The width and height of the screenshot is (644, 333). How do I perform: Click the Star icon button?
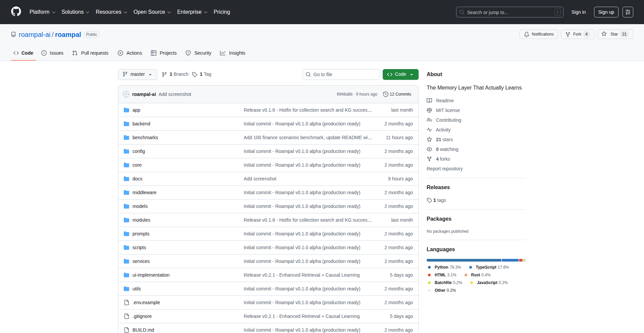pyautogui.click(x=604, y=34)
